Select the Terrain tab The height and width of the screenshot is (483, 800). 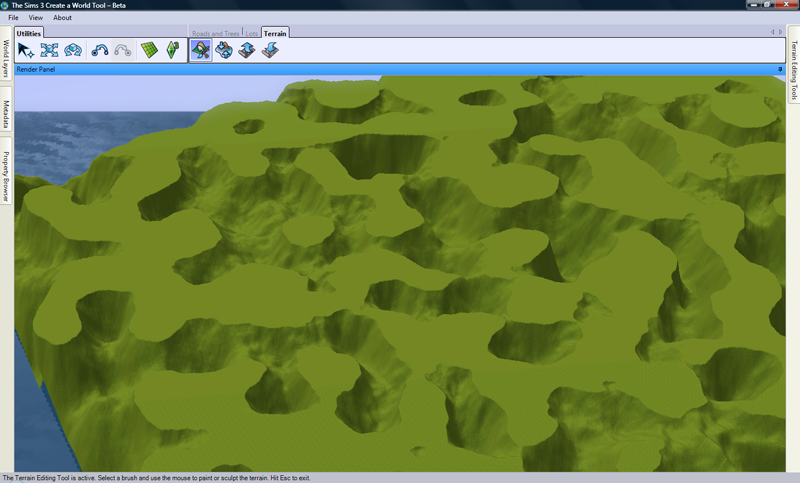[275, 33]
